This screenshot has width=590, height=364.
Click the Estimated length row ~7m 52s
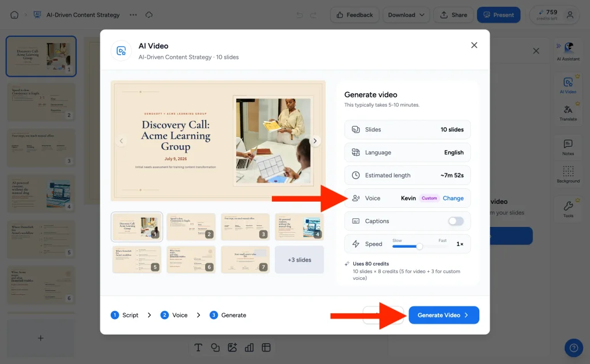(x=407, y=175)
